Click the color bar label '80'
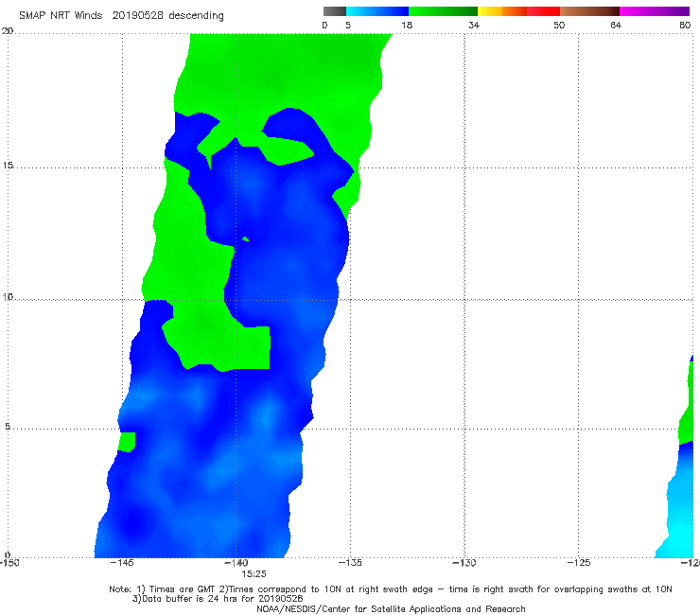This screenshot has height=615, width=700. (x=685, y=25)
